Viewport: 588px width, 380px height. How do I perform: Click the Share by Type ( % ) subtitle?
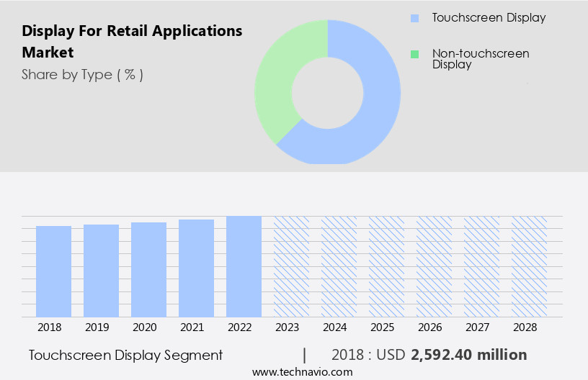click(x=82, y=75)
